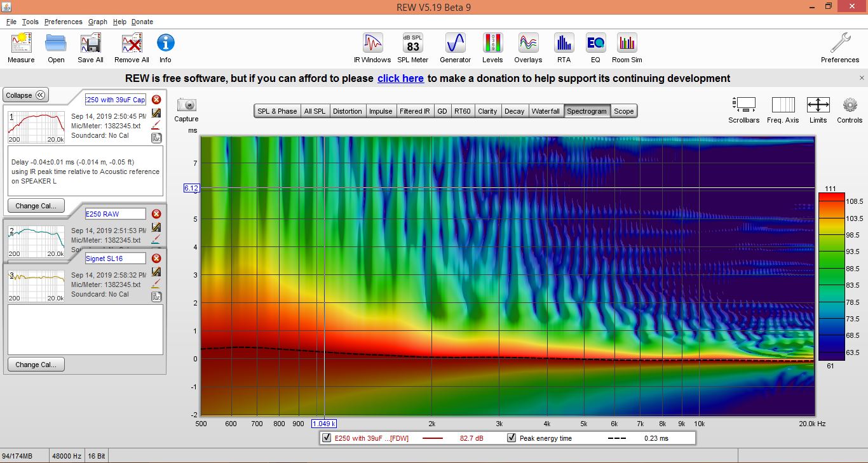Screen dimensions: 868x463
Task: Open the Help menu
Action: pos(119,22)
